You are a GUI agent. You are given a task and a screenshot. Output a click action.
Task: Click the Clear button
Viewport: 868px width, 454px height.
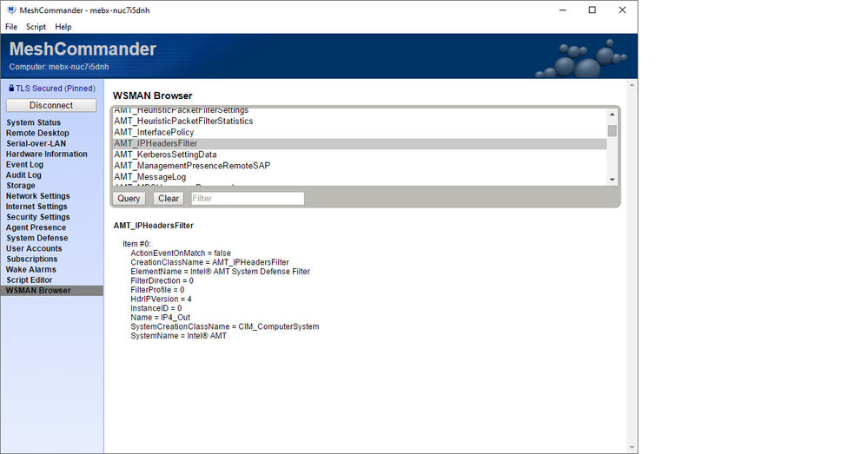point(169,199)
